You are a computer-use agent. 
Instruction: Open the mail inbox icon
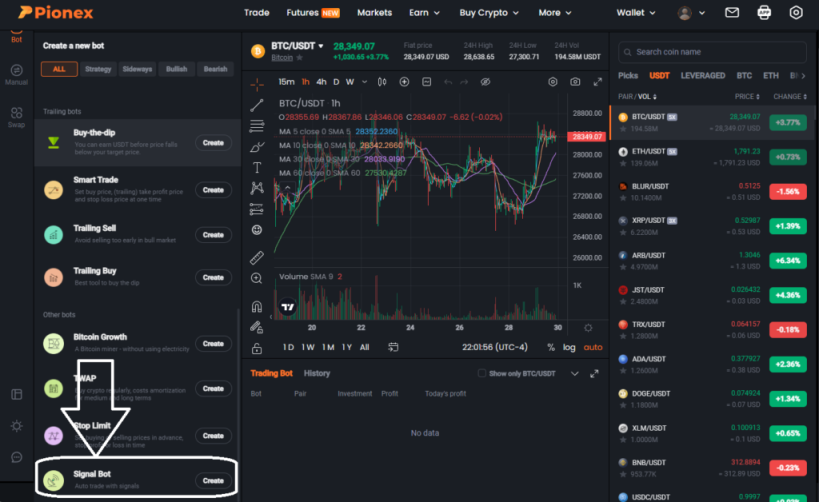click(x=732, y=13)
